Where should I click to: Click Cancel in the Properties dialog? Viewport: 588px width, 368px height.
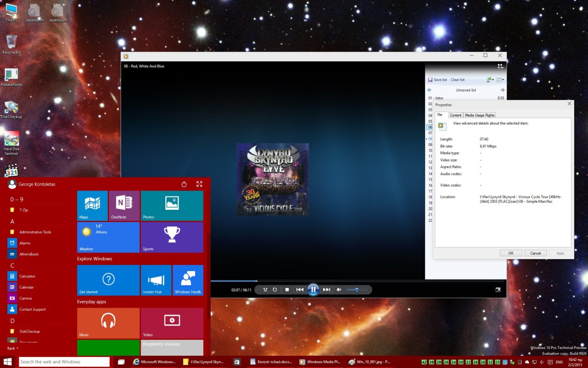[536, 253]
